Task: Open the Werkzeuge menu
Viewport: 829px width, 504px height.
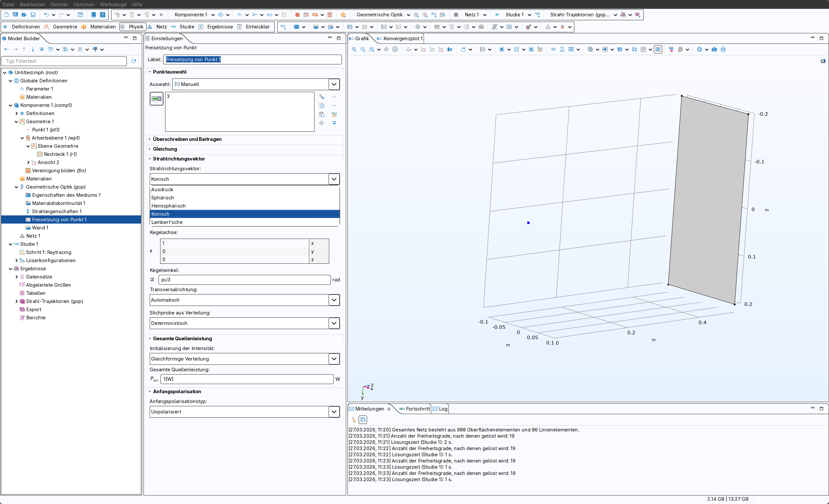Action: click(113, 4)
